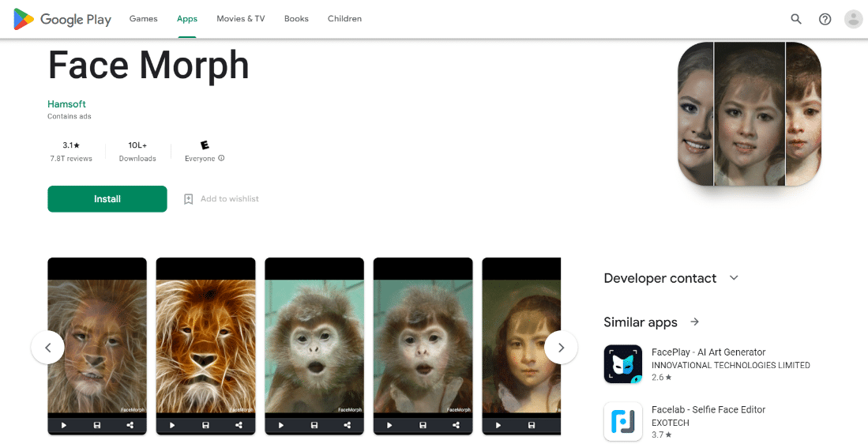This screenshot has width=868, height=444.
Task: Open the second monkey morph screenshot
Action: coord(423,346)
